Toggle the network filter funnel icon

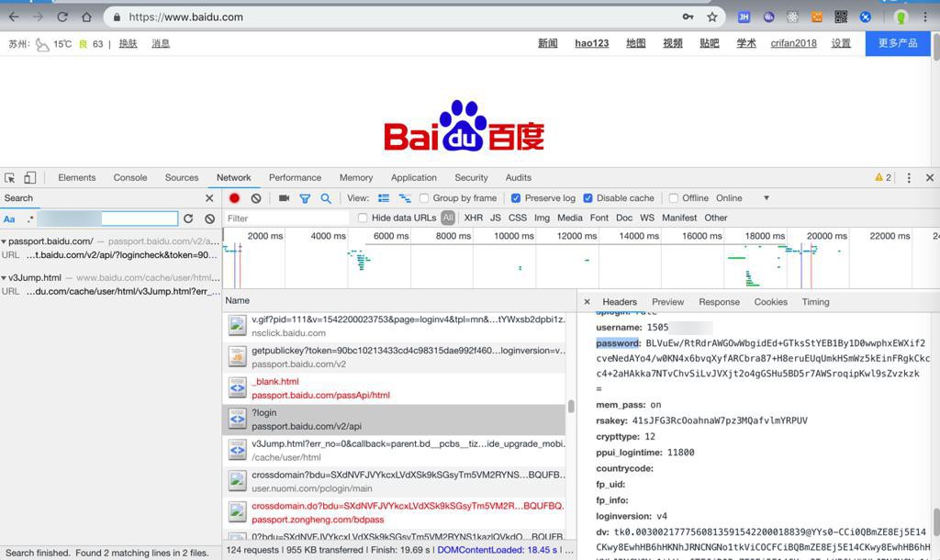305,198
